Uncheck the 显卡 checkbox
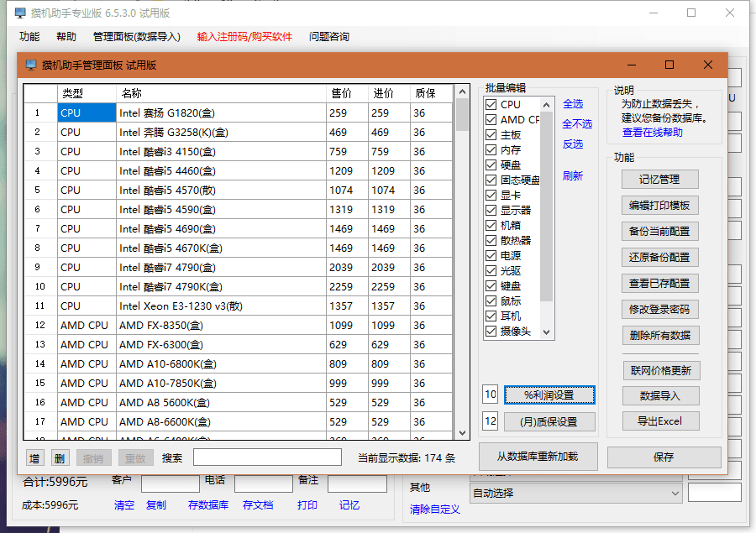This screenshot has height=533, width=756. pos(491,196)
